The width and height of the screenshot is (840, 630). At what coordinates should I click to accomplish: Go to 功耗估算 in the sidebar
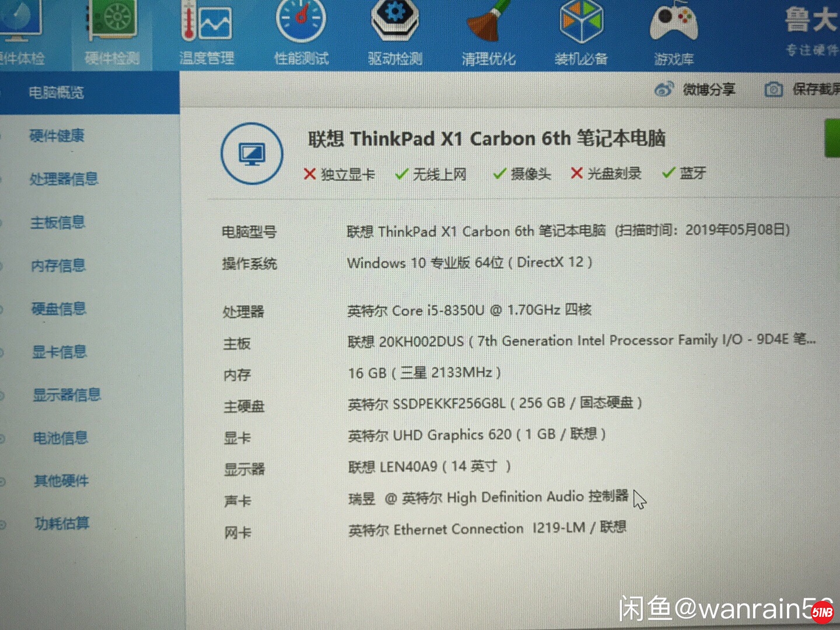(62, 523)
